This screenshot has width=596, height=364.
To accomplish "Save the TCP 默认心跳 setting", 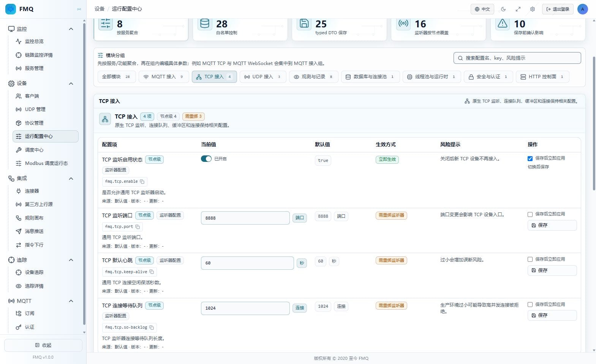I will [x=552, y=271].
